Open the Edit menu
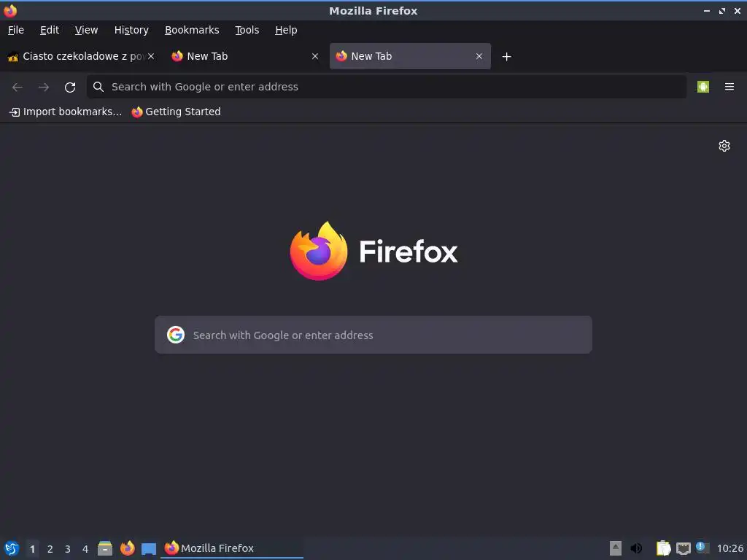 50,30
